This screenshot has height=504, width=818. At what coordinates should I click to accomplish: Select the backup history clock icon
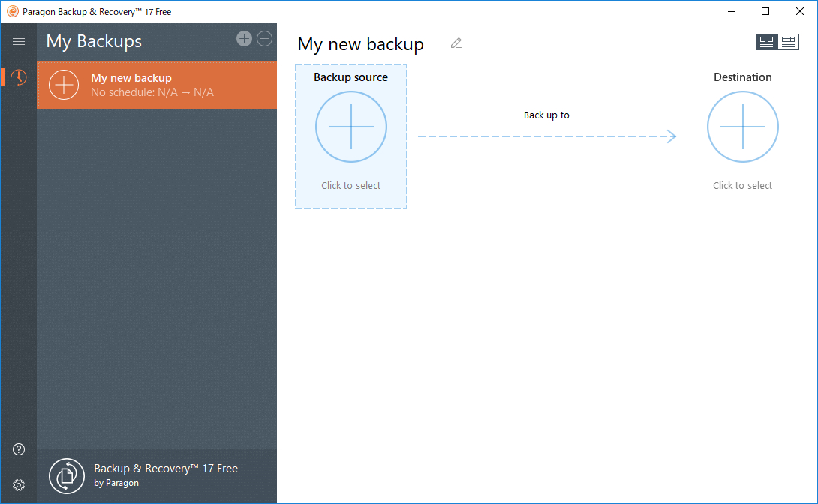(x=19, y=77)
